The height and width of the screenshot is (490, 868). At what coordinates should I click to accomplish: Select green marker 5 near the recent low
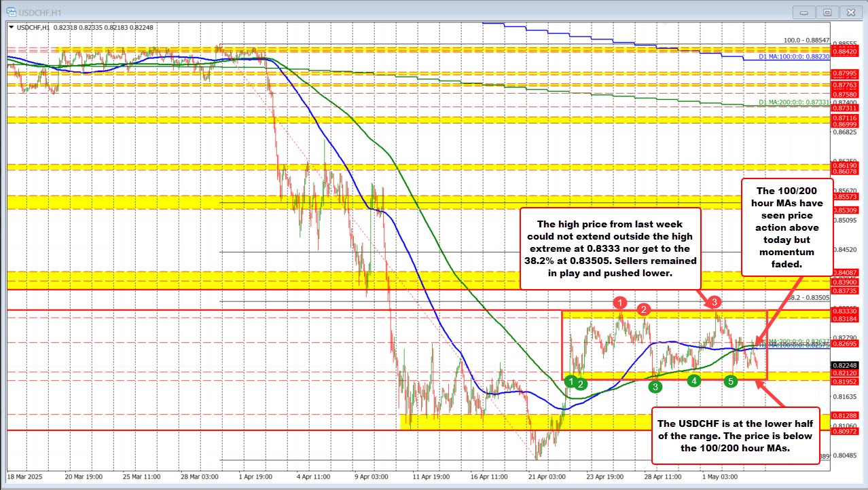[730, 381]
